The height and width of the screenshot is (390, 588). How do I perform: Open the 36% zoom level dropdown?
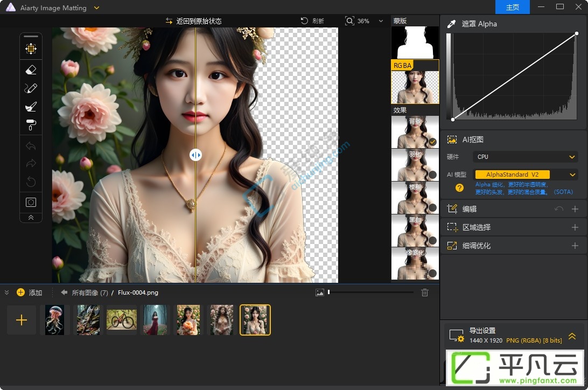381,21
